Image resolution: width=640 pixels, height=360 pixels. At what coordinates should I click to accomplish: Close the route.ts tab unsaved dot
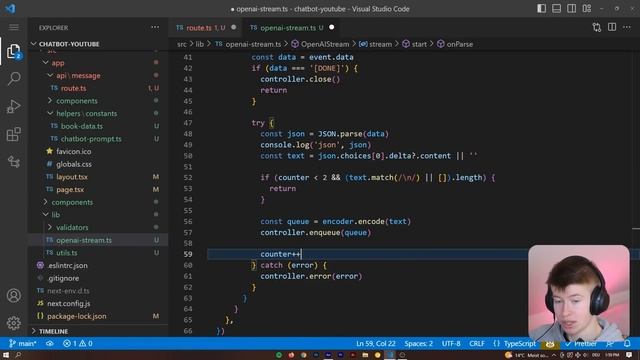233,27
